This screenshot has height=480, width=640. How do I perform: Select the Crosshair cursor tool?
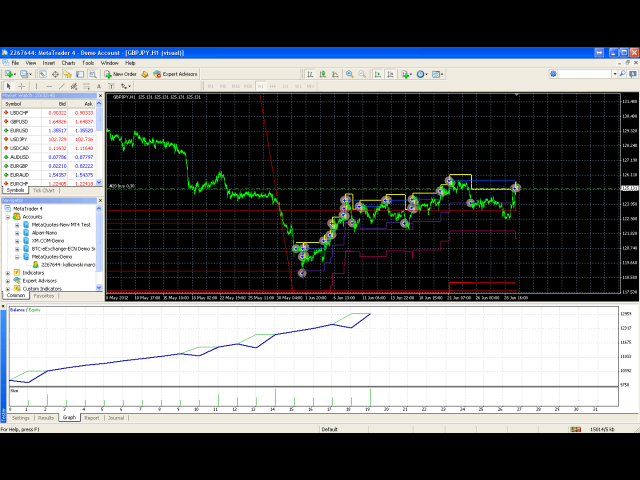point(21,86)
